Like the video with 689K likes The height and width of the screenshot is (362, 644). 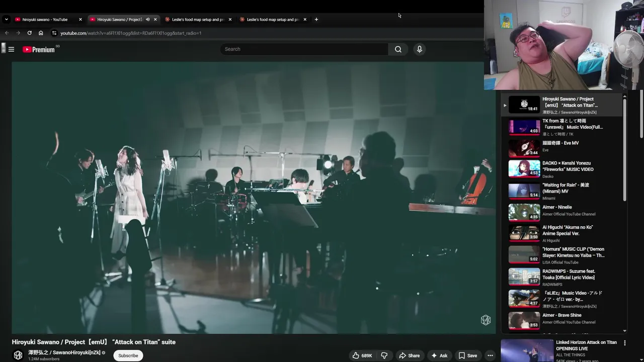click(362, 355)
